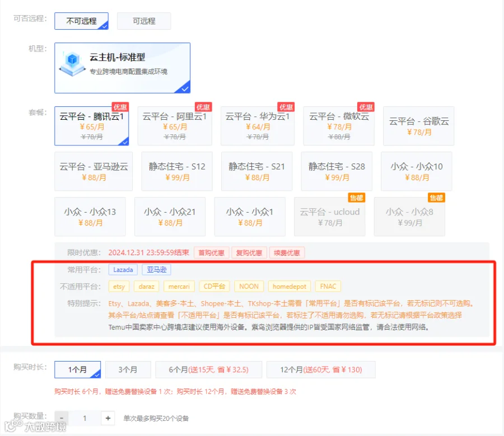Choose the 静态住宅 - S21 package
The width and height of the screenshot is (504, 436).
coord(256,171)
